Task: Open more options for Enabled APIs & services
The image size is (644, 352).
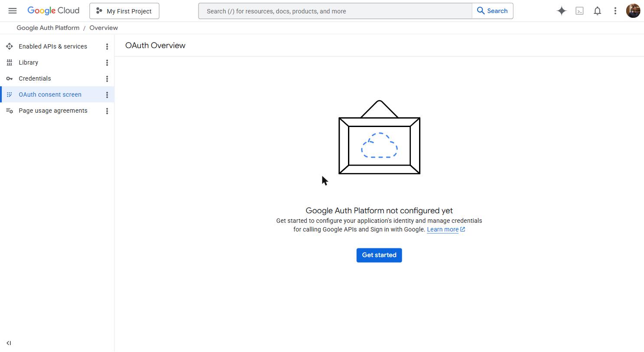Action: (x=107, y=46)
